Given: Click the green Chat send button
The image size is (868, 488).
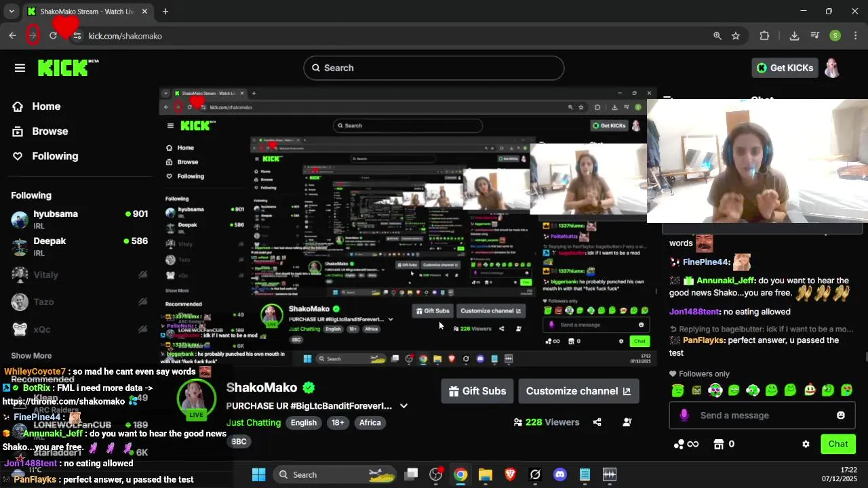Looking at the screenshot, I should [x=837, y=444].
